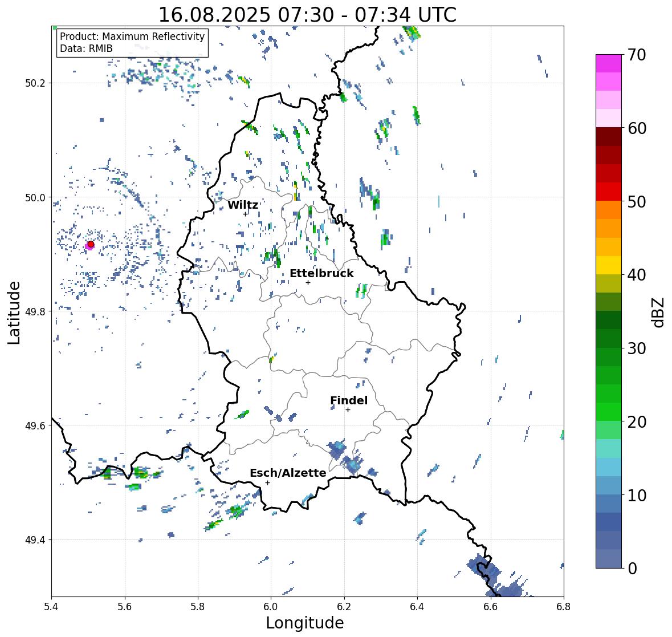
Task: Click the 20 value on the colorbar
Action: tap(637, 422)
